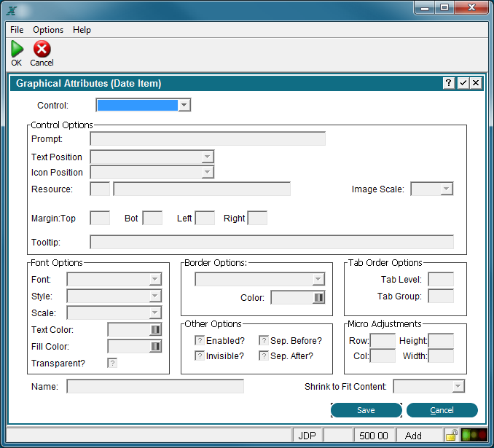Click the Micro Adjustments Row field

pyautogui.click(x=383, y=340)
